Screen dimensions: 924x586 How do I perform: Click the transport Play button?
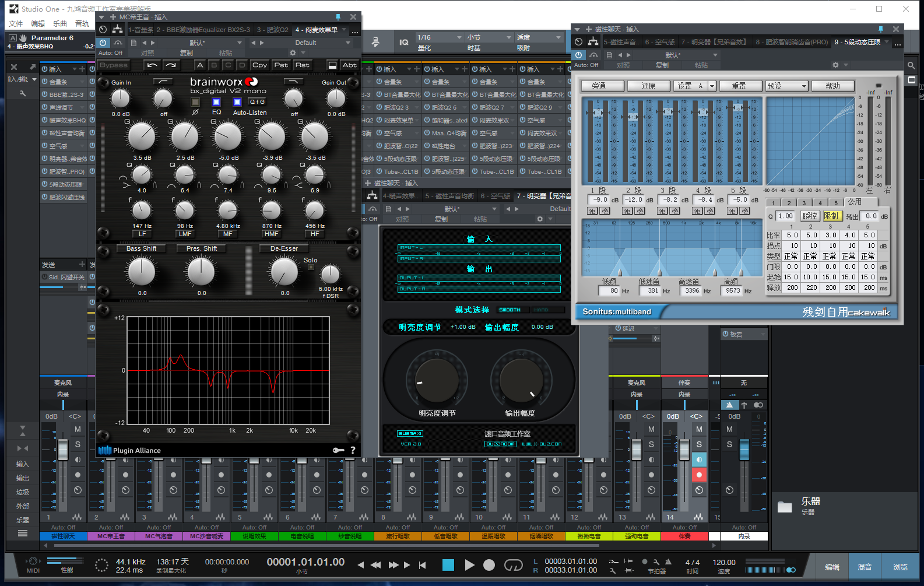469,565
